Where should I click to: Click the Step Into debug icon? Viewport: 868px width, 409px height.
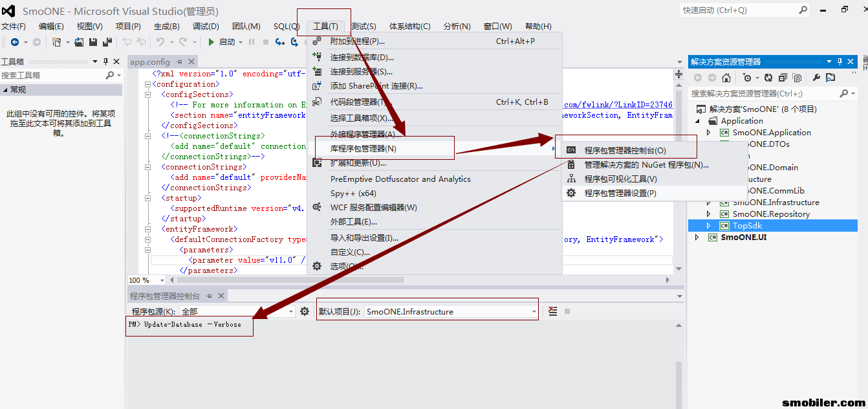point(280,42)
